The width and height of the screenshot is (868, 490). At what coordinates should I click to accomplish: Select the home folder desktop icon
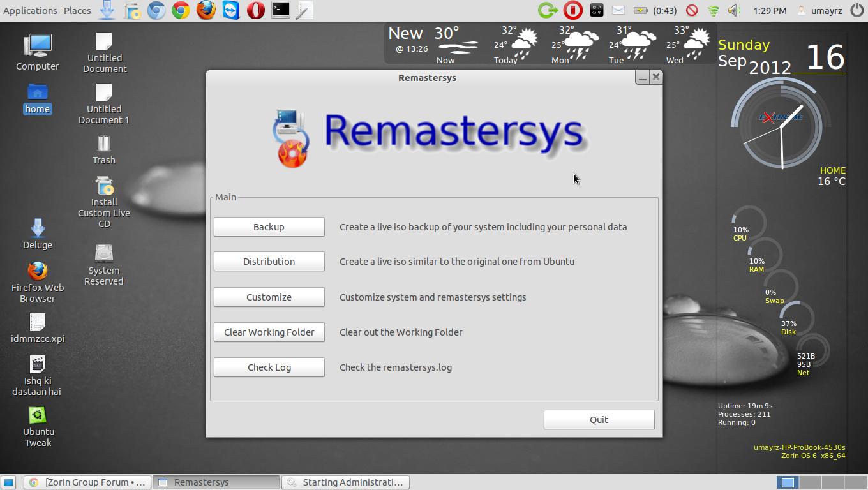(38, 100)
